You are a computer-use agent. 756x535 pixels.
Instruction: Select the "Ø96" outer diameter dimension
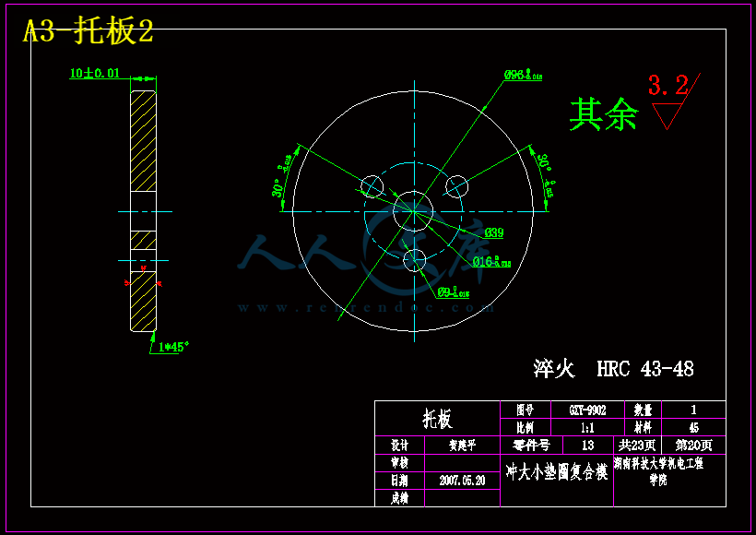point(523,75)
